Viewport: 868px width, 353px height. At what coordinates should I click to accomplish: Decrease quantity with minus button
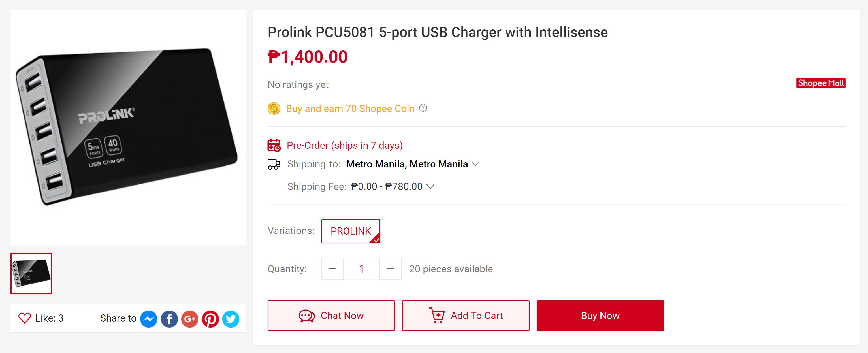click(x=332, y=269)
